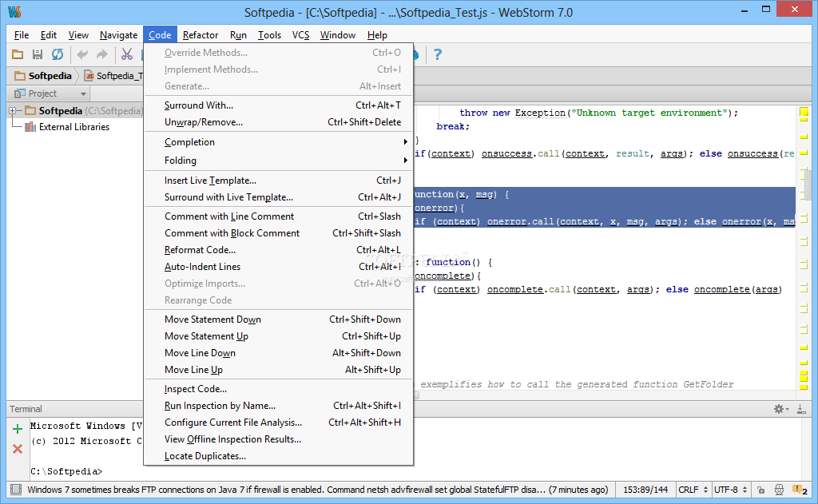Viewport: 818px width, 504px height.
Task: Click the External Libraries icon
Action: pyautogui.click(x=30, y=127)
